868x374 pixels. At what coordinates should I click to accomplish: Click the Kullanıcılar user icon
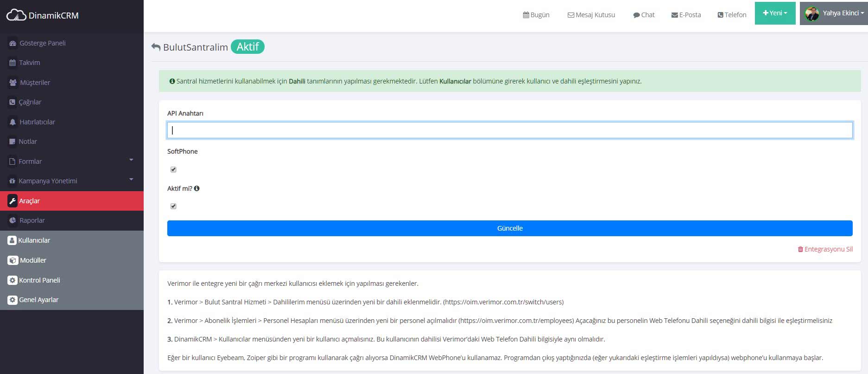12,240
